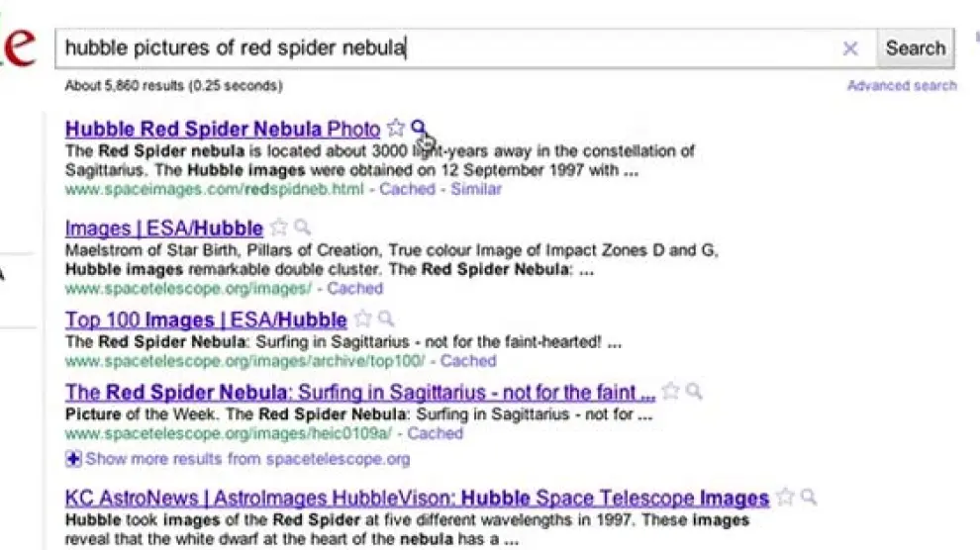Open Similar pages for the spaceimages.com result
The width and height of the screenshot is (980, 550).
(476, 189)
